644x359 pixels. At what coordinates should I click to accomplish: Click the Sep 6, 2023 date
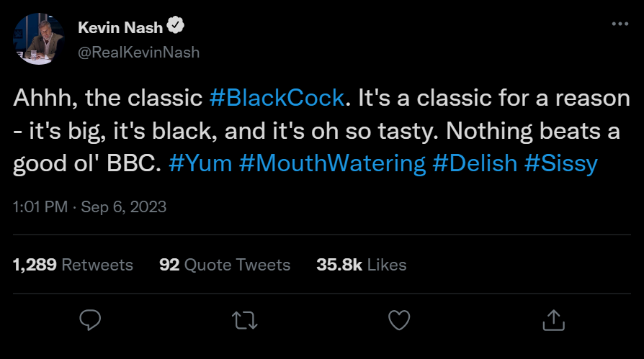(123, 207)
